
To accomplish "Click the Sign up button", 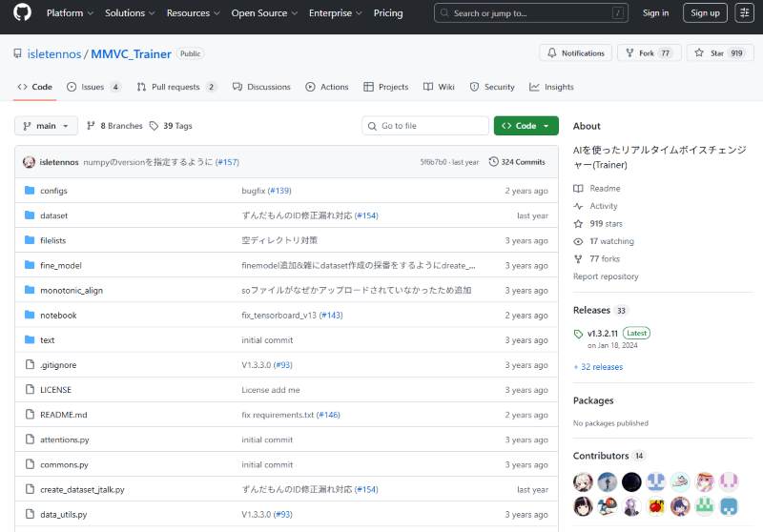I will coord(705,13).
